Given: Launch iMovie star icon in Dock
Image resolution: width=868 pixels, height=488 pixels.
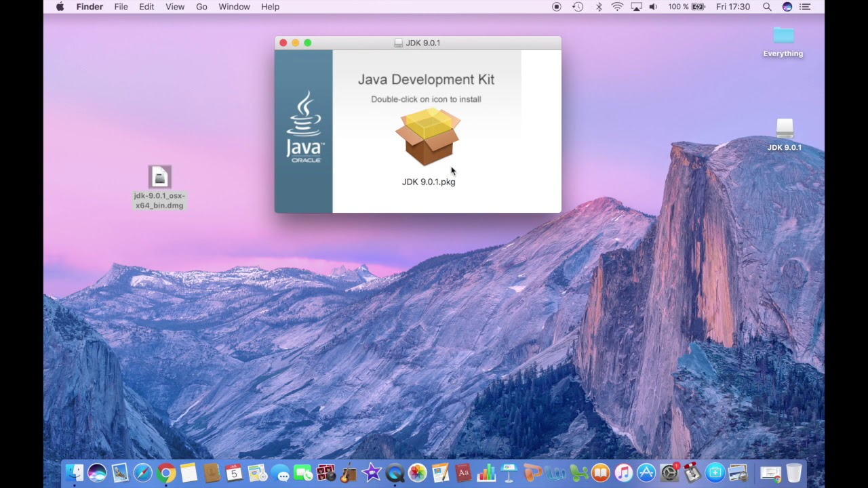Looking at the screenshot, I should coord(371,472).
